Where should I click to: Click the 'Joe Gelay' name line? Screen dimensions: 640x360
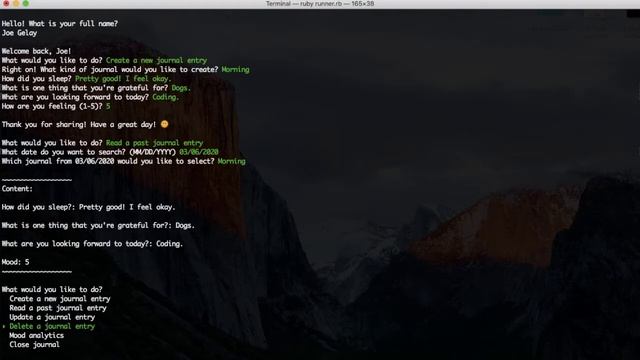coord(19,33)
